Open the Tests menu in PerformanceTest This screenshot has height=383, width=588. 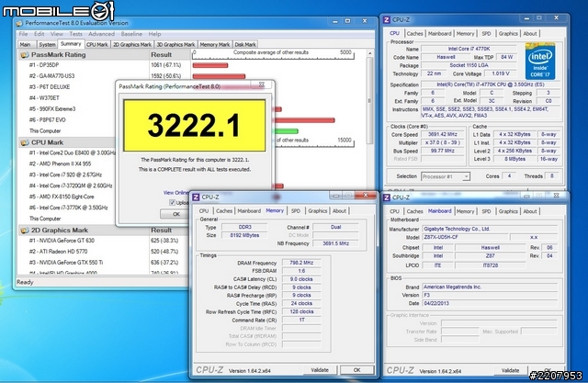pyautogui.click(x=75, y=34)
